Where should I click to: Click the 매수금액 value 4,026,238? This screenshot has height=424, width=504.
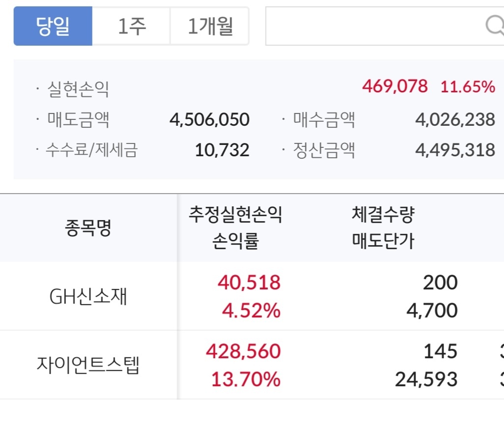click(455, 119)
